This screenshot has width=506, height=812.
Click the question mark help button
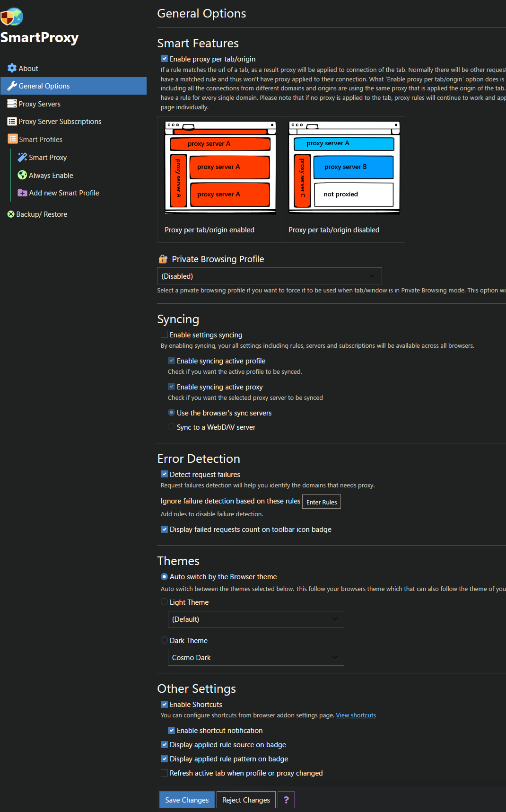pyautogui.click(x=286, y=800)
